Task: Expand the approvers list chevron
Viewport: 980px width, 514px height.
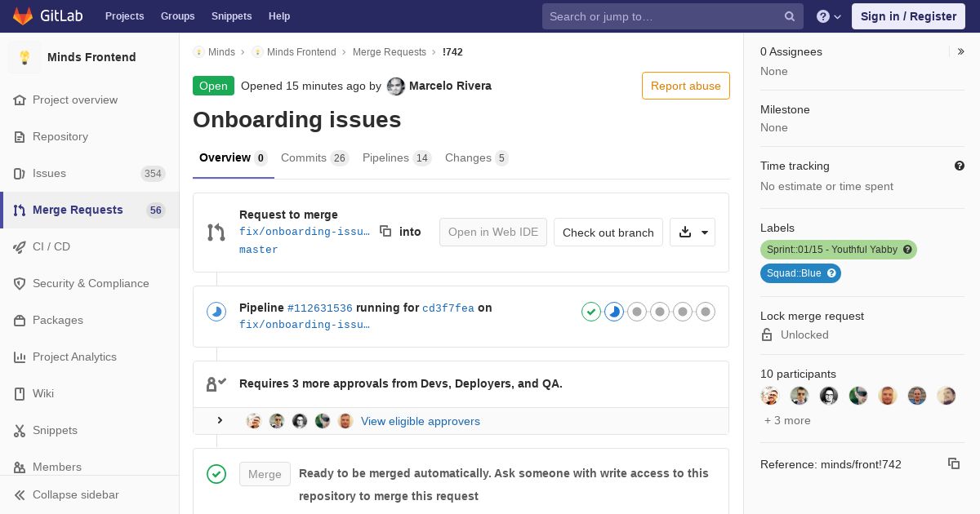Action: (x=220, y=420)
